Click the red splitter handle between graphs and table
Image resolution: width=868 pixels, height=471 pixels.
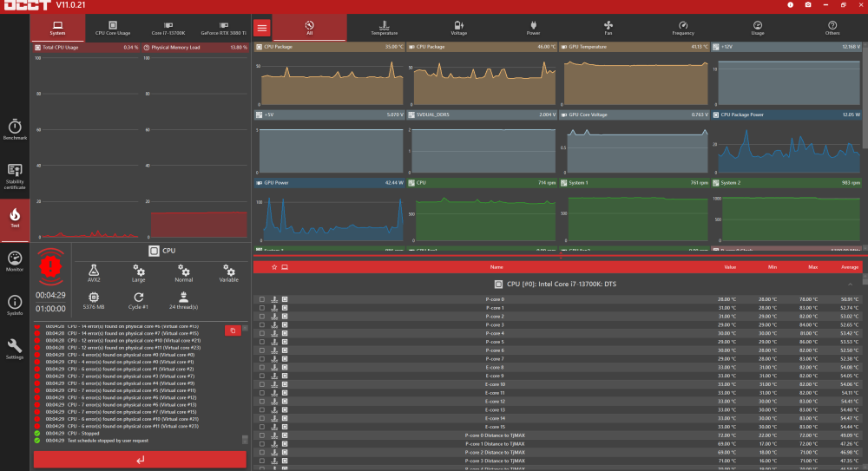pos(560,256)
